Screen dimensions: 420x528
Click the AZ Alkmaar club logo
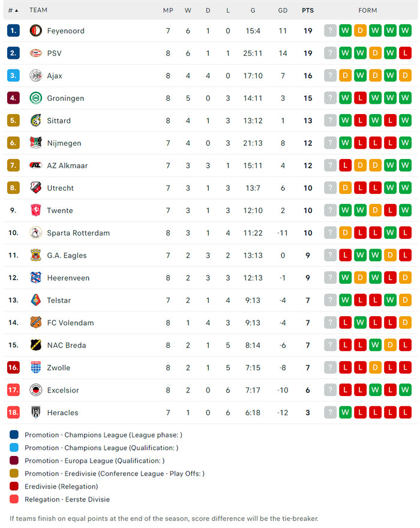pyautogui.click(x=36, y=166)
